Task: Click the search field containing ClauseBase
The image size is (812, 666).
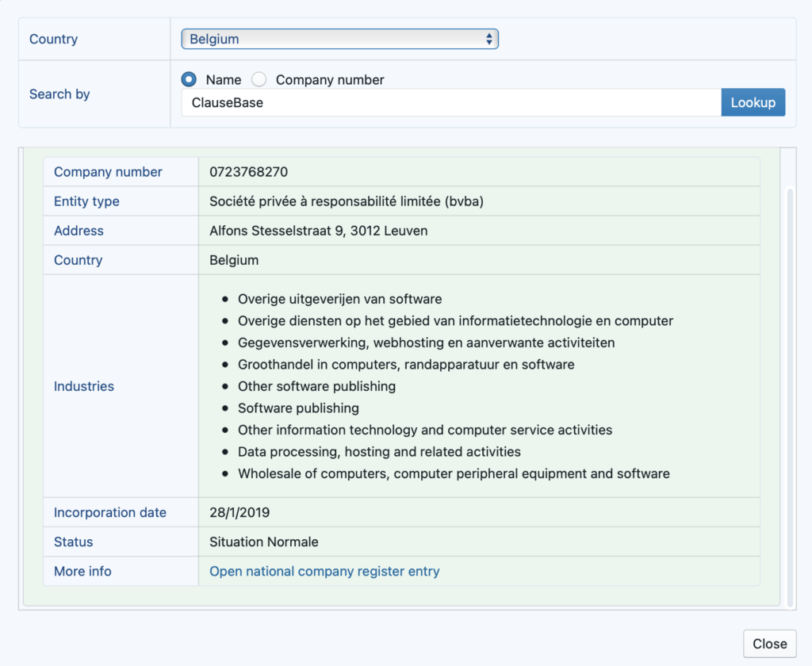Action: [x=450, y=102]
